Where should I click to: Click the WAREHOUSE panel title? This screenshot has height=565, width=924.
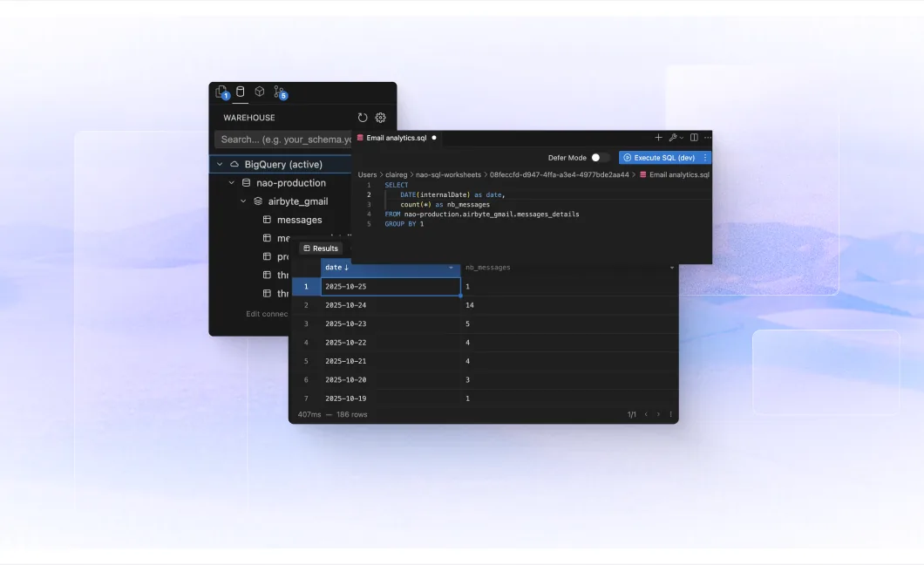tap(248, 118)
